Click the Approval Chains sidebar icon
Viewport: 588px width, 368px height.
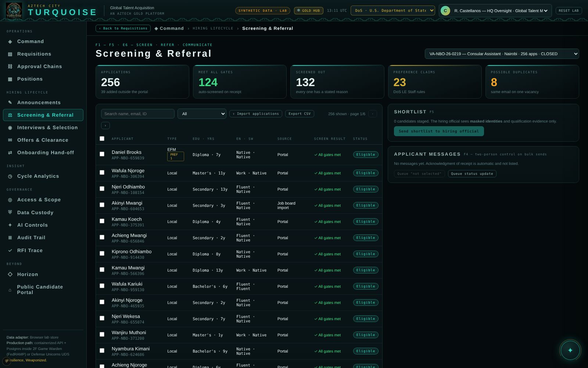(x=10, y=67)
